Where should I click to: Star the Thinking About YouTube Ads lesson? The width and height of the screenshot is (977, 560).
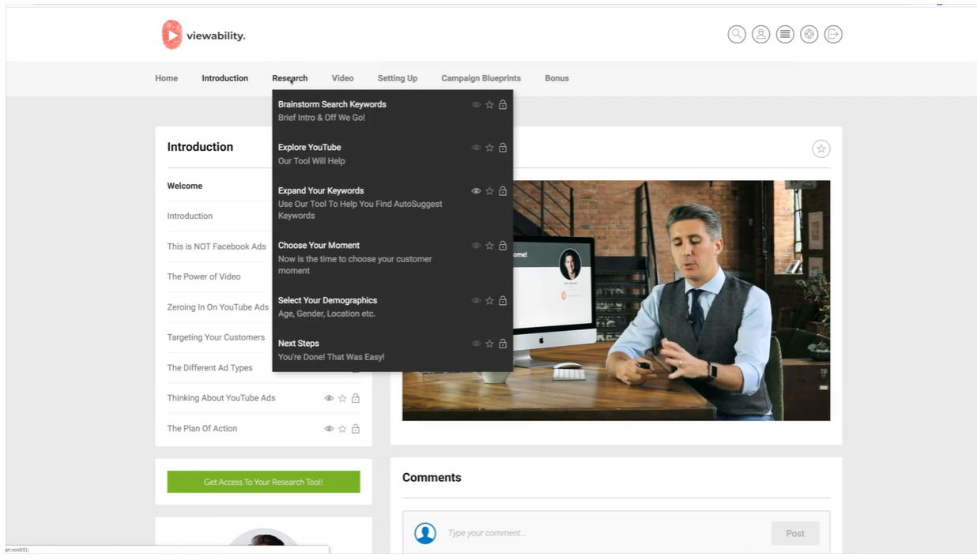tap(342, 399)
